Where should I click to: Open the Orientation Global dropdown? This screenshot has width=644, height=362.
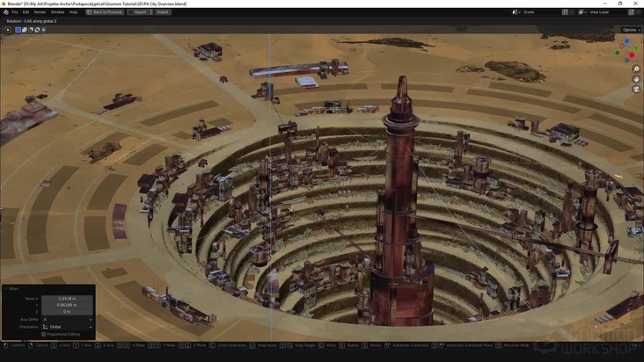pos(67,327)
